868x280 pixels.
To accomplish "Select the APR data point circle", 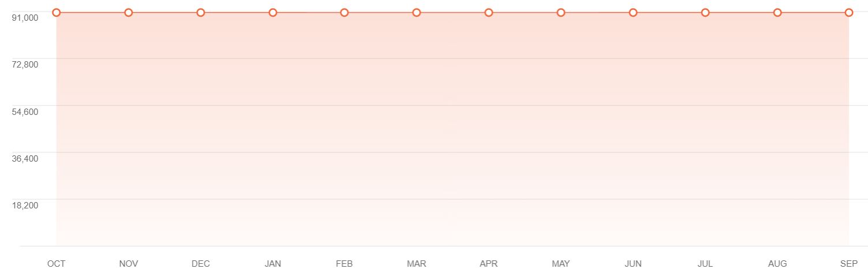I will (489, 13).
